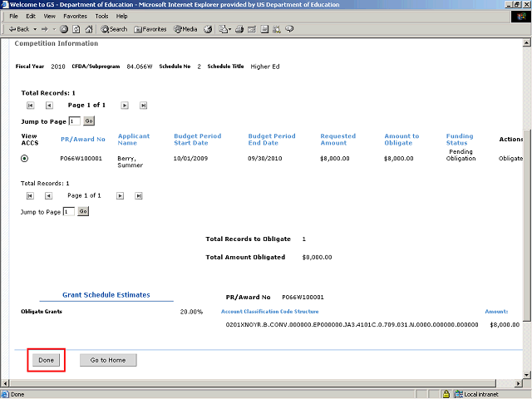
Task: Click Internet Explorer title bar icon
Action: coord(4,4)
